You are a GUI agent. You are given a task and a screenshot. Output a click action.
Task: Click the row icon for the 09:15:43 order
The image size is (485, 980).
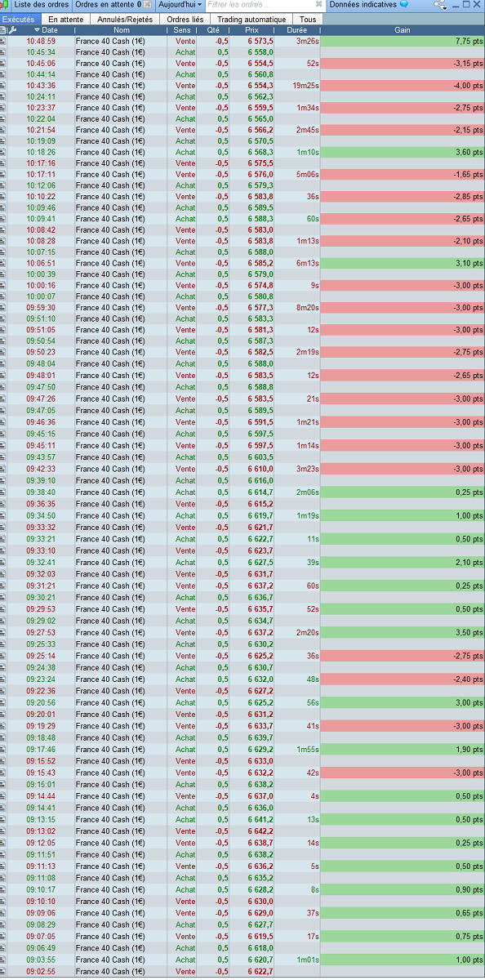3,773
